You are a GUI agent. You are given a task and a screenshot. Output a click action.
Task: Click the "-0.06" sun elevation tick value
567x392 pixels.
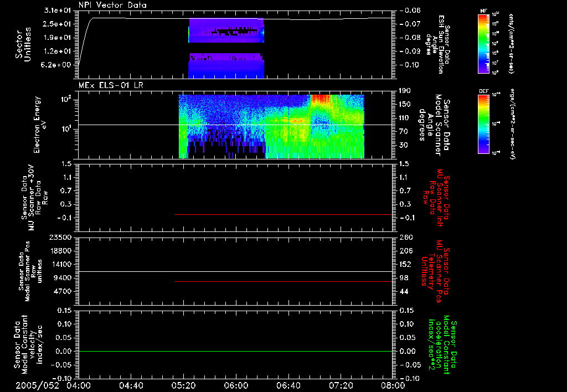(410, 11)
